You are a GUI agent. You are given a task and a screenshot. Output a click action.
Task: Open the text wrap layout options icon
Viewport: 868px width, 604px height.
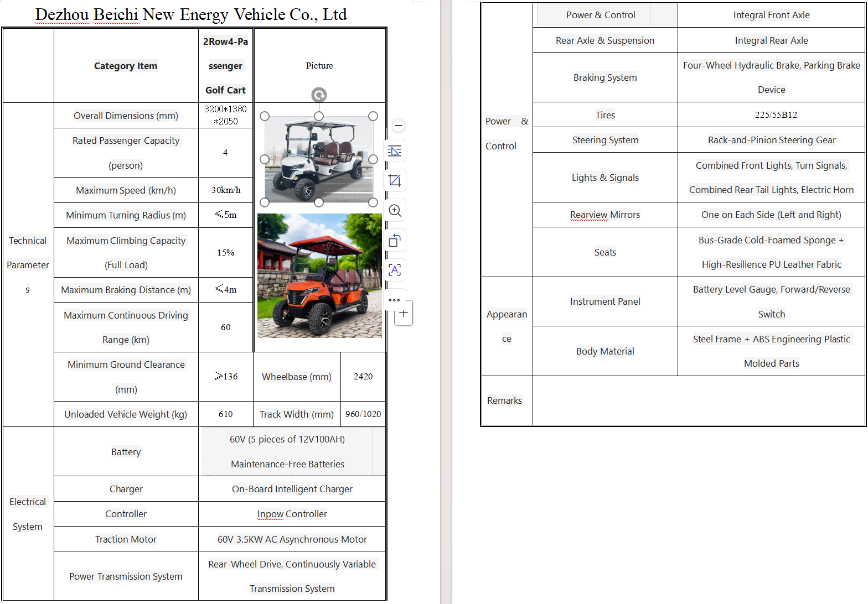[395, 151]
